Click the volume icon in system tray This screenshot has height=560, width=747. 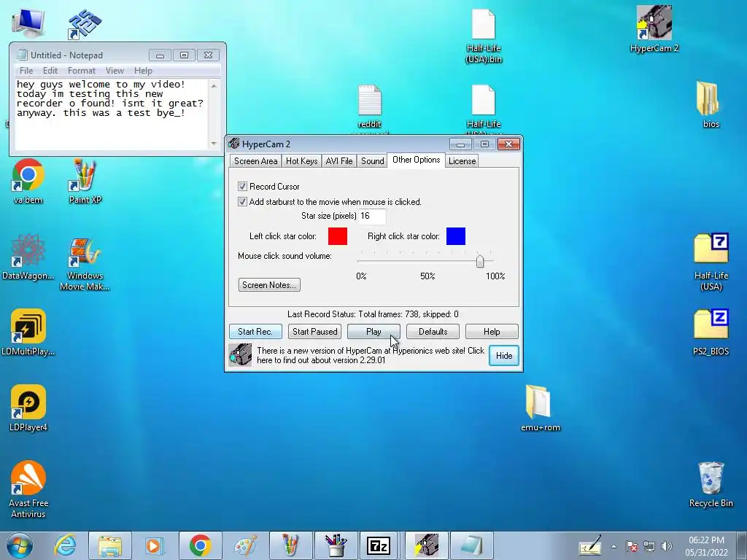click(667, 546)
